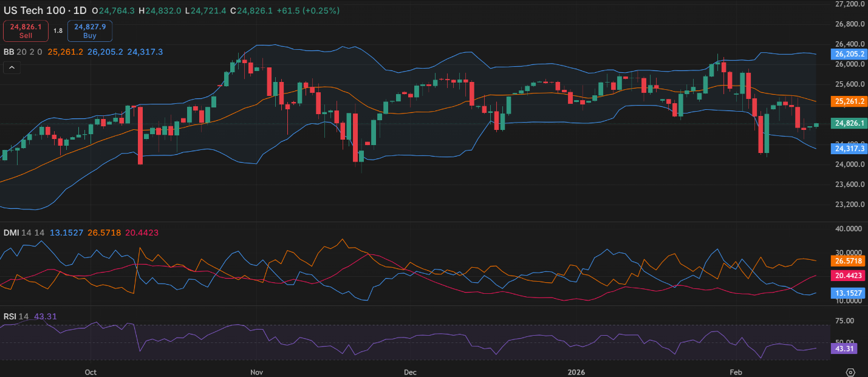Click the 2026 label on time axis
This screenshot has width=868, height=377.
[575, 372]
